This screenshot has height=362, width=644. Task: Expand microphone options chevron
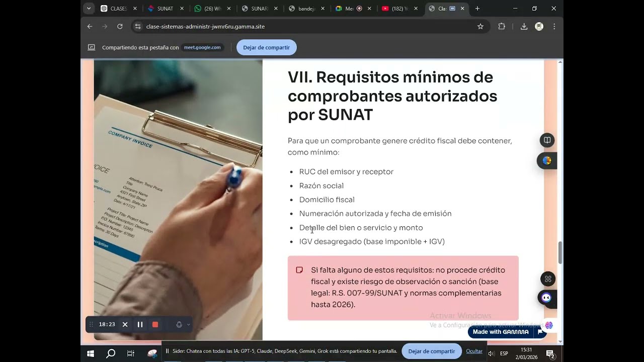coord(188,324)
